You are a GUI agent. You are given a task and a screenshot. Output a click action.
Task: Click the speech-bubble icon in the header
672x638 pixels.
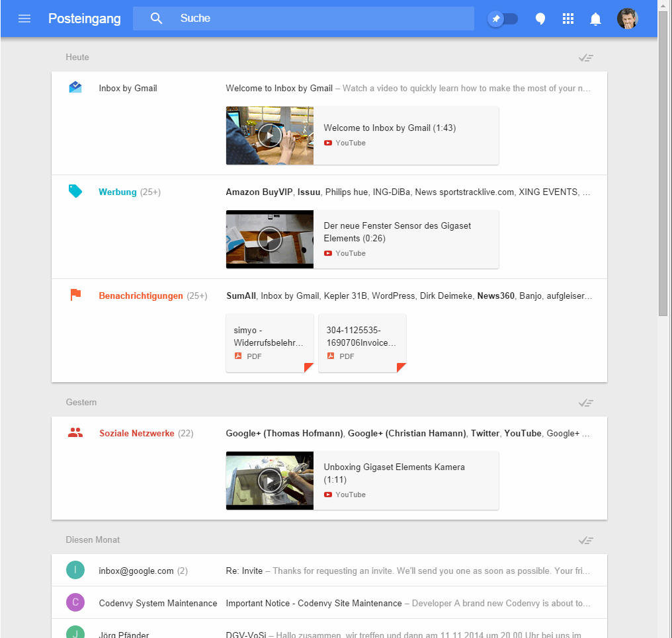[540, 19]
